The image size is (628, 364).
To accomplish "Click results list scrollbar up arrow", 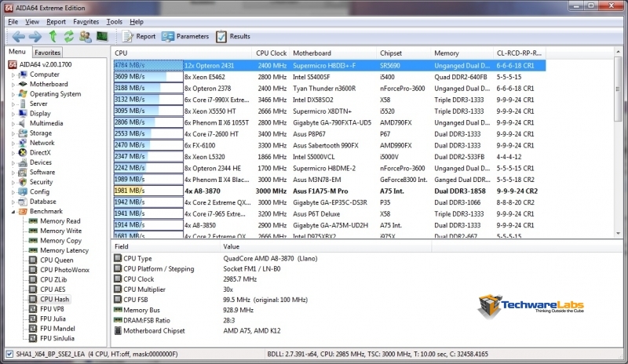I will tap(618, 52).
